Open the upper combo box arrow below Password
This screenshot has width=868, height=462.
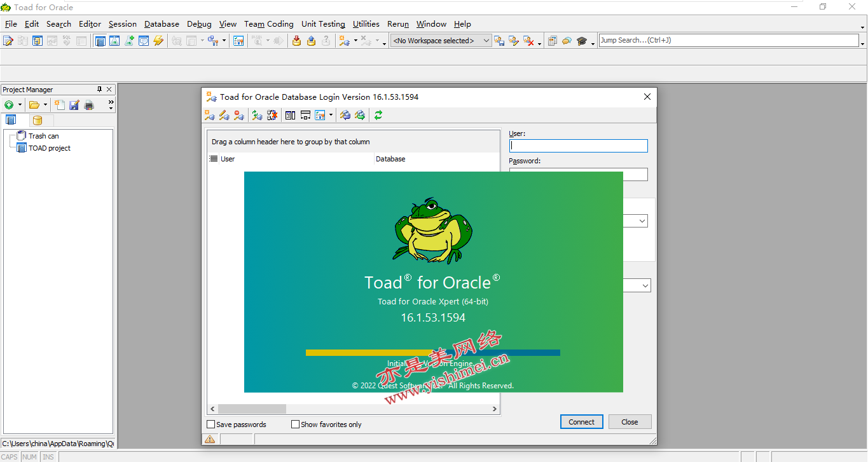pos(642,221)
